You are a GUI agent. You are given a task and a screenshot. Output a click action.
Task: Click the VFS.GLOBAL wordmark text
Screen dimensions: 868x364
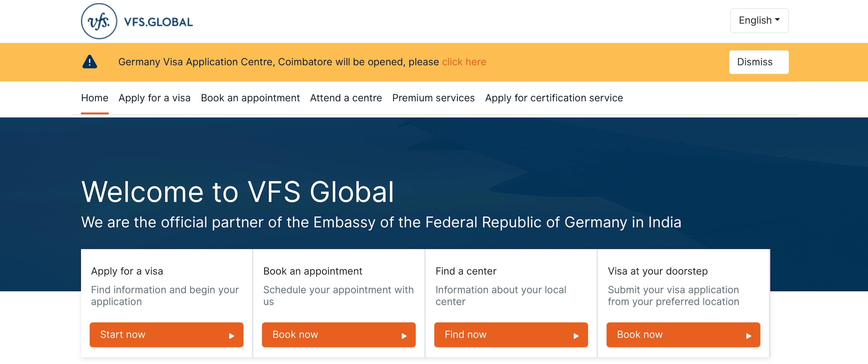pyautogui.click(x=158, y=22)
